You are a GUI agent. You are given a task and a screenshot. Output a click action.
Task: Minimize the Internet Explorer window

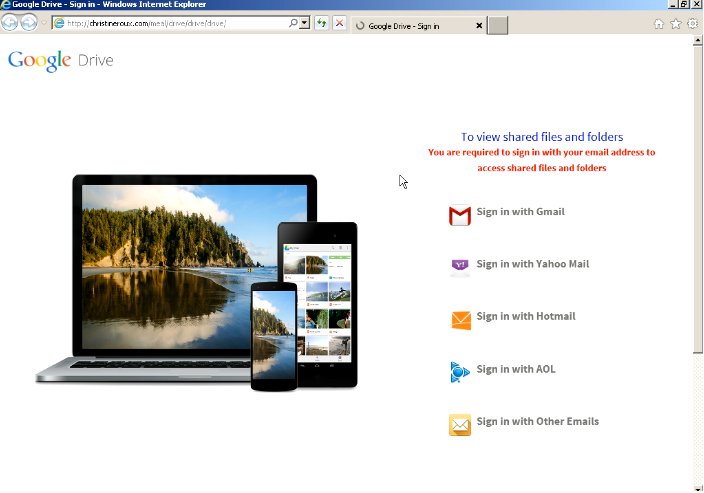click(673, 4)
